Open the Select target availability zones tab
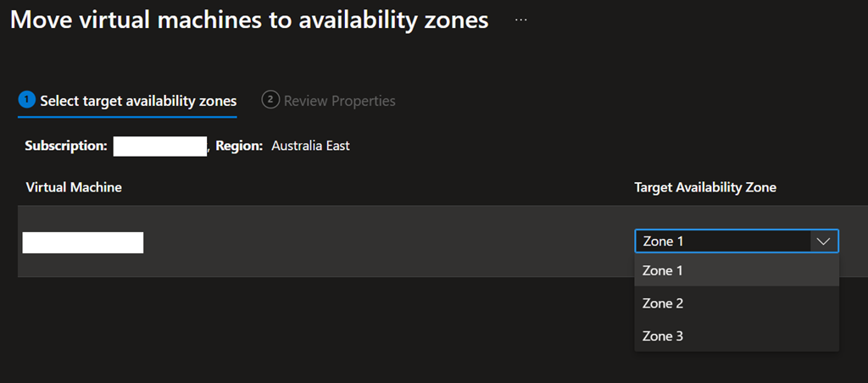The height and width of the screenshot is (383, 868). click(138, 101)
